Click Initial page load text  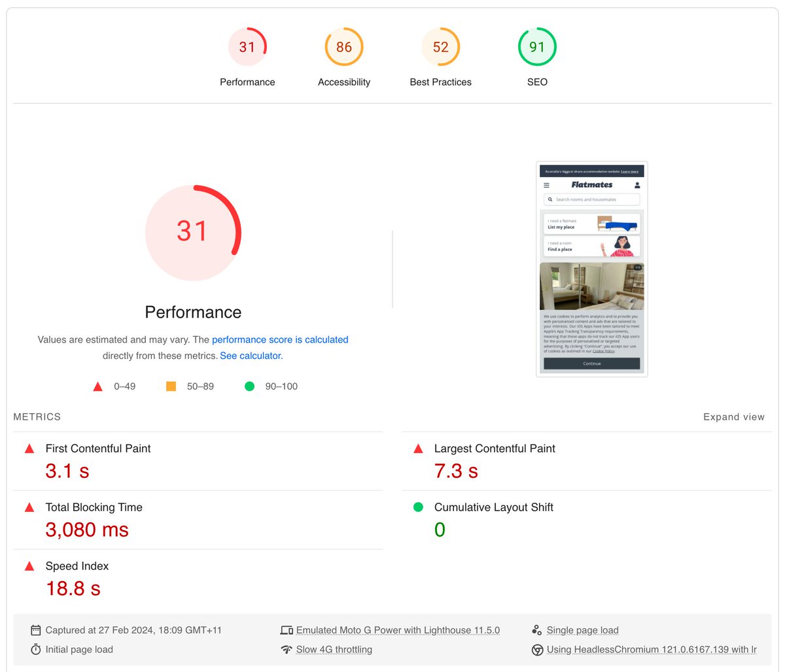(x=79, y=650)
